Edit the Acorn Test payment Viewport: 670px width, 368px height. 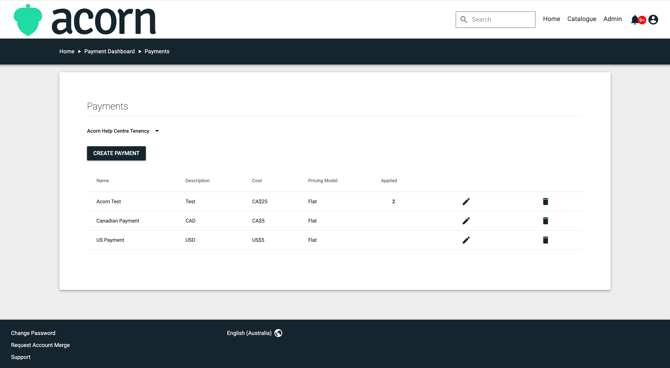tap(466, 201)
